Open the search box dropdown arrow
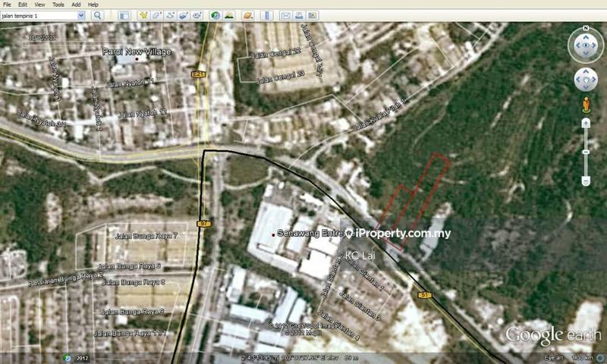The height and width of the screenshot is (364, 607). 83,15
